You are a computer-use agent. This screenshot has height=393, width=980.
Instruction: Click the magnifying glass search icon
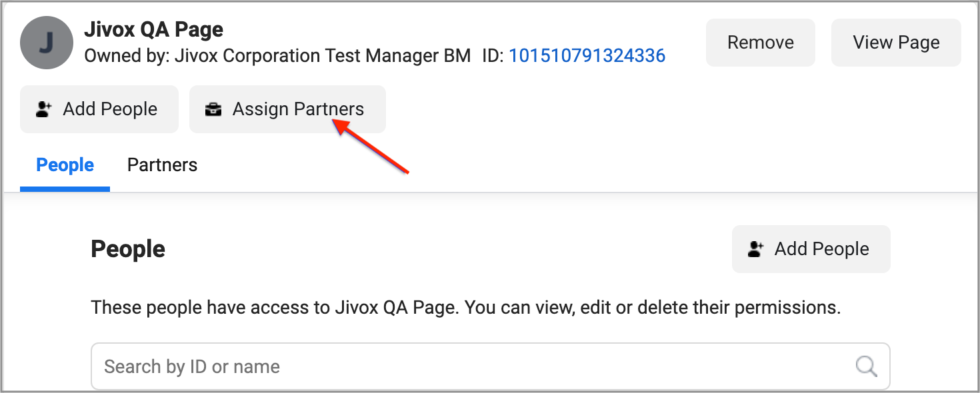click(x=866, y=366)
